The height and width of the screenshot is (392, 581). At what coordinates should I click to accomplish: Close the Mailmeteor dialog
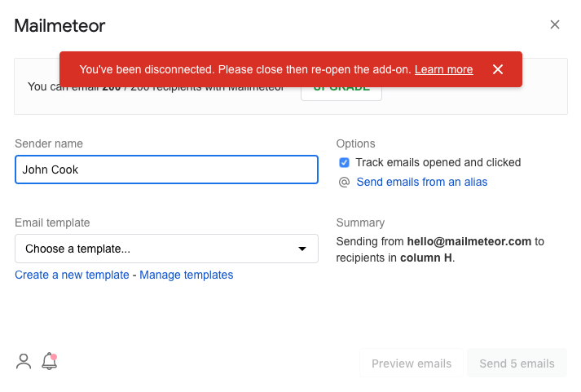click(555, 24)
